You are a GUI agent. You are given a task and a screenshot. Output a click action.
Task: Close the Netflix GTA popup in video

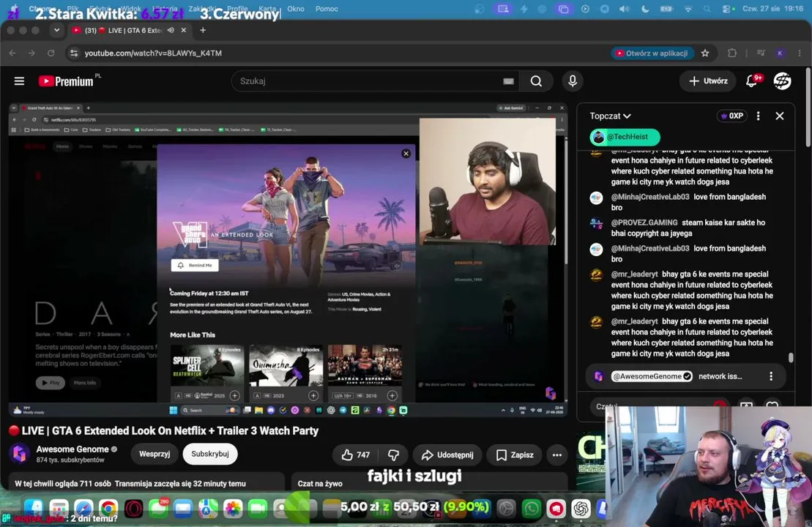point(406,153)
